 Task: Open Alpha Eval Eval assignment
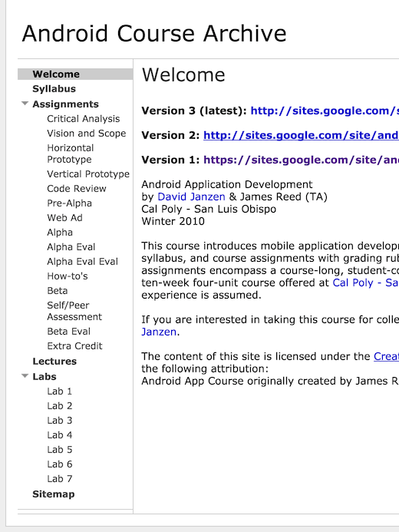point(82,262)
